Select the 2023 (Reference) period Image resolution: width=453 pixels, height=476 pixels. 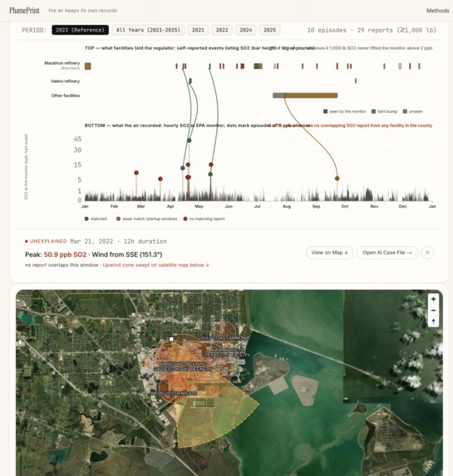80,30
